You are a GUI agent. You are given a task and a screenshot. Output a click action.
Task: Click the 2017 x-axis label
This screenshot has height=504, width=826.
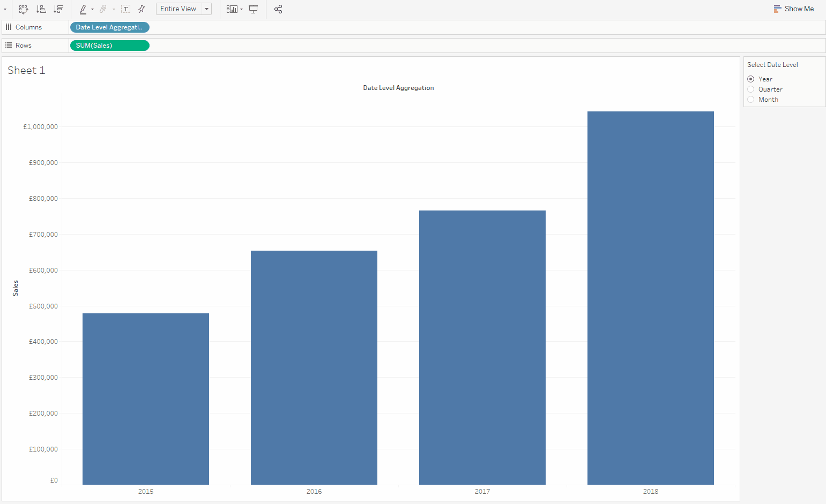pyautogui.click(x=482, y=492)
